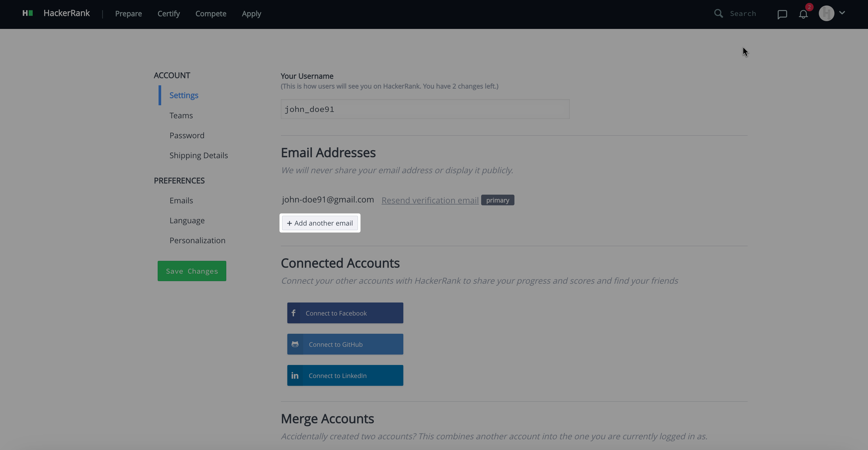
Task: Click the GitHub octocat icon
Action: pyautogui.click(x=295, y=344)
